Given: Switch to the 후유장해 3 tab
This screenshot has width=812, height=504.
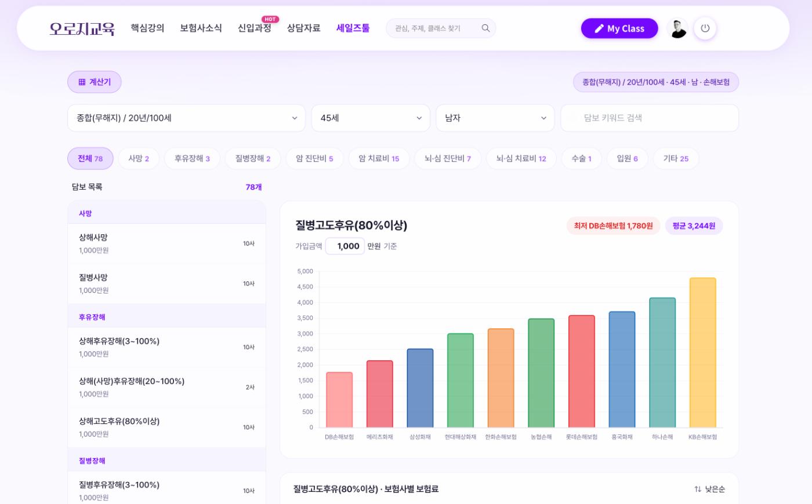Looking at the screenshot, I should (x=192, y=158).
